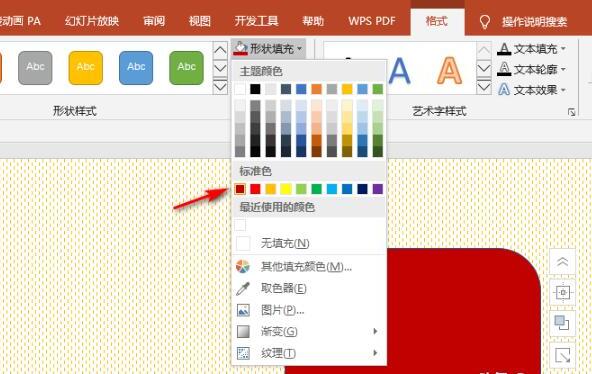Choose the orange outlined A WordArt style
Screen dimensions: 592x374
click(x=449, y=71)
